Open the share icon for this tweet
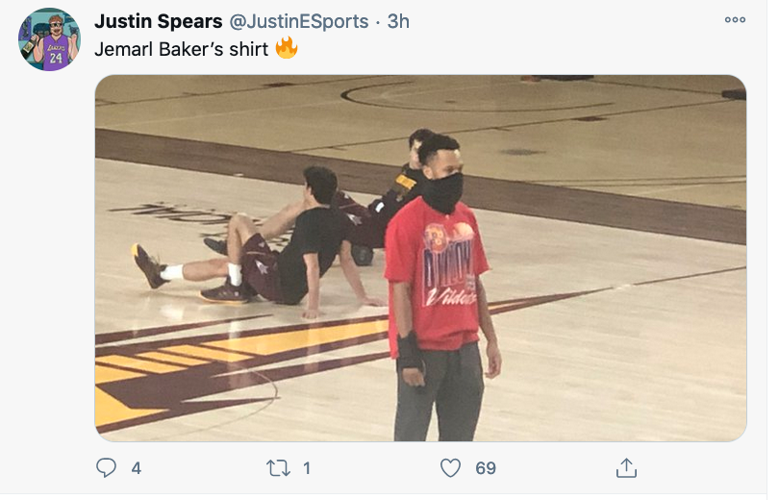Image resolution: width=779 pixels, height=500 pixels. pos(626,468)
